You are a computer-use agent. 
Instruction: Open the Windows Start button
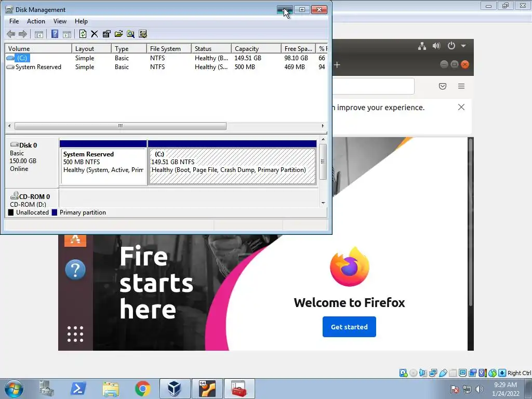pos(14,389)
